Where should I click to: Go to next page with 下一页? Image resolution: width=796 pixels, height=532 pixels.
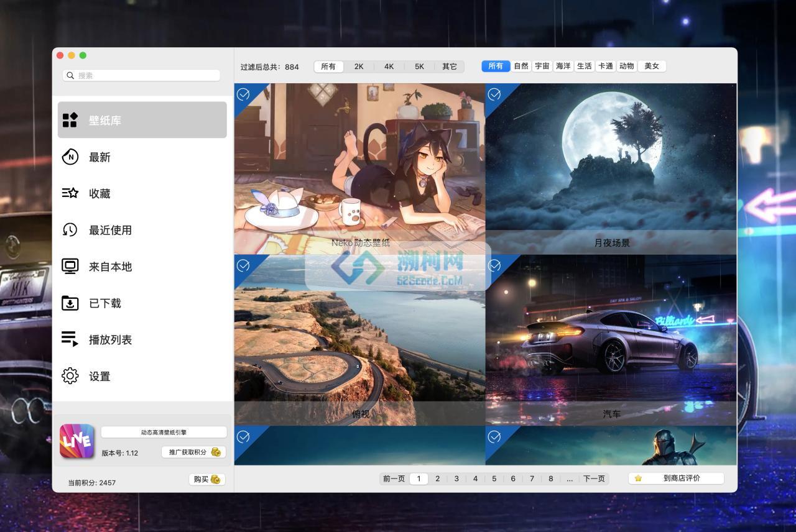594,479
